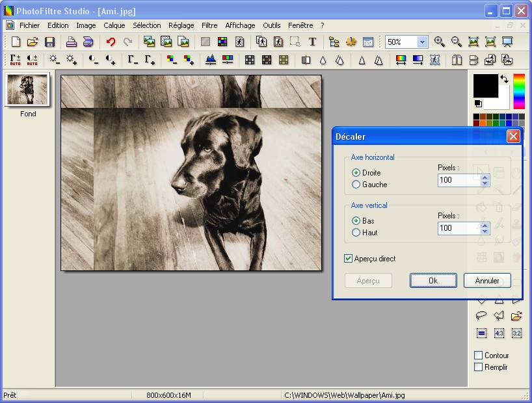
Task: Click the red Undo arrow icon
Action: pos(111,42)
